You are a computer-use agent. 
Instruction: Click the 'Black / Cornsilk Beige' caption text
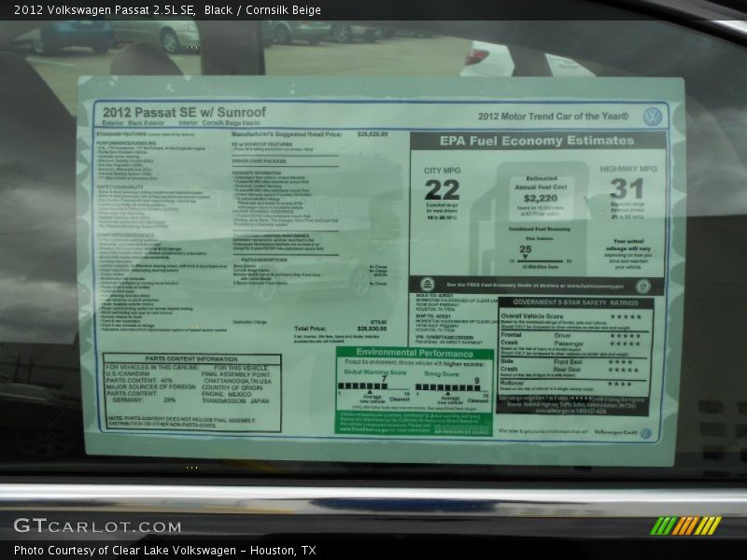pos(262,10)
